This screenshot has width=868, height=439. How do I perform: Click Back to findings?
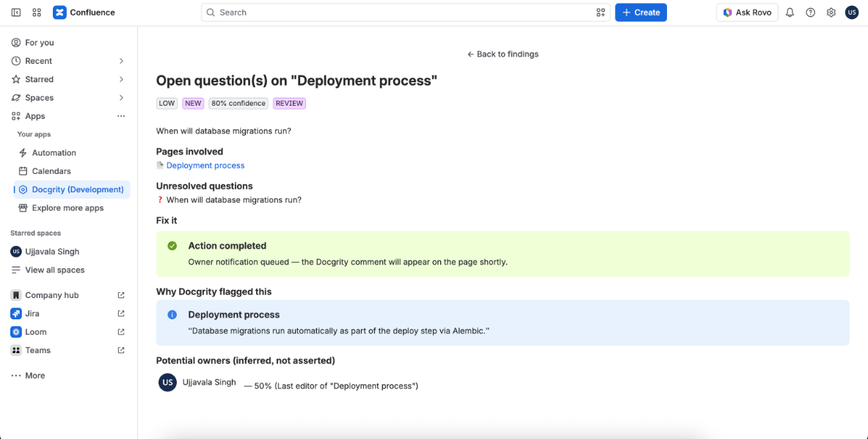503,54
